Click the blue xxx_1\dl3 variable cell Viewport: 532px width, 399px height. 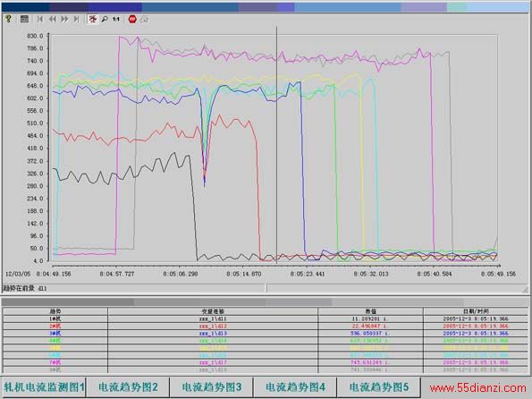[213, 334]
